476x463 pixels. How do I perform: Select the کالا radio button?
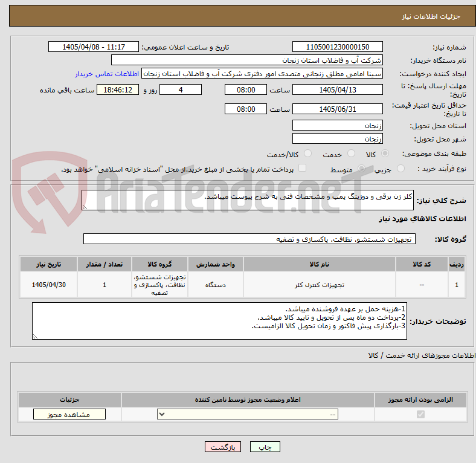(x=385, y=154)
